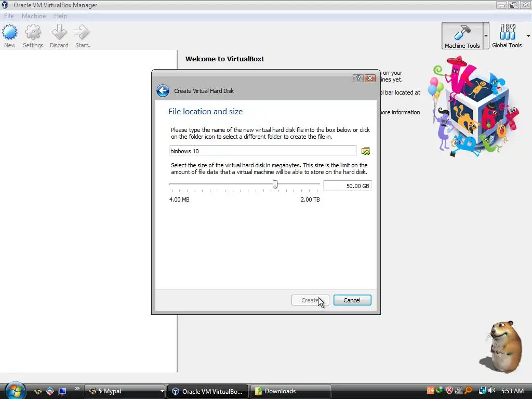Click the network tray icon
This screenshot has width=532, height=399.
click(x=482, y=391)
